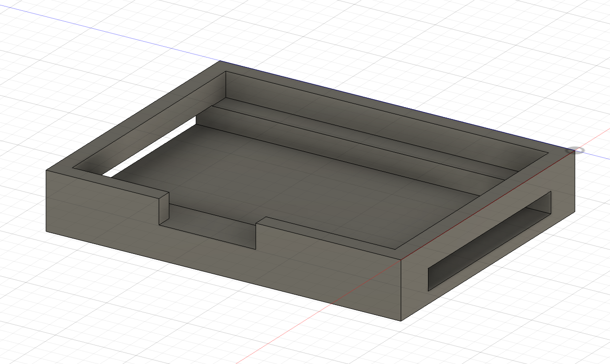The height and width of the screenshot is (364, 610).
Task: Select the rectangular slot cutout on right wall
Action: pyautogui.click(x=490, y=241)
